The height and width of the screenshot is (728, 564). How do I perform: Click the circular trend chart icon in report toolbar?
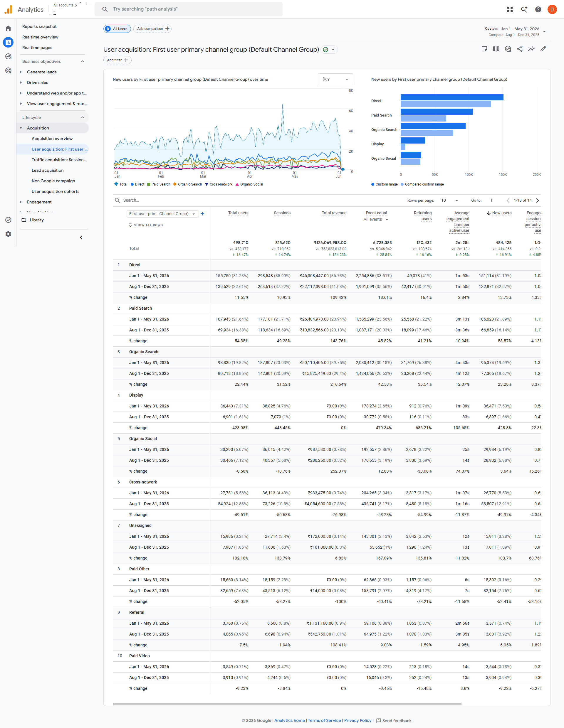tap(508, 49)
